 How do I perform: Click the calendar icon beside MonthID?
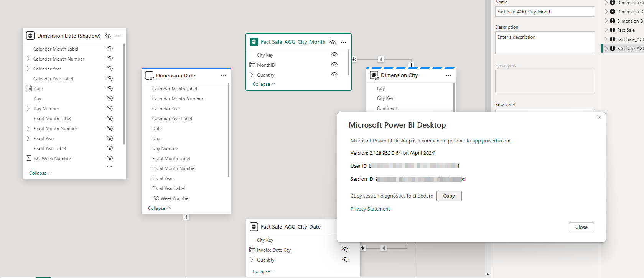[x=252, y=65]
